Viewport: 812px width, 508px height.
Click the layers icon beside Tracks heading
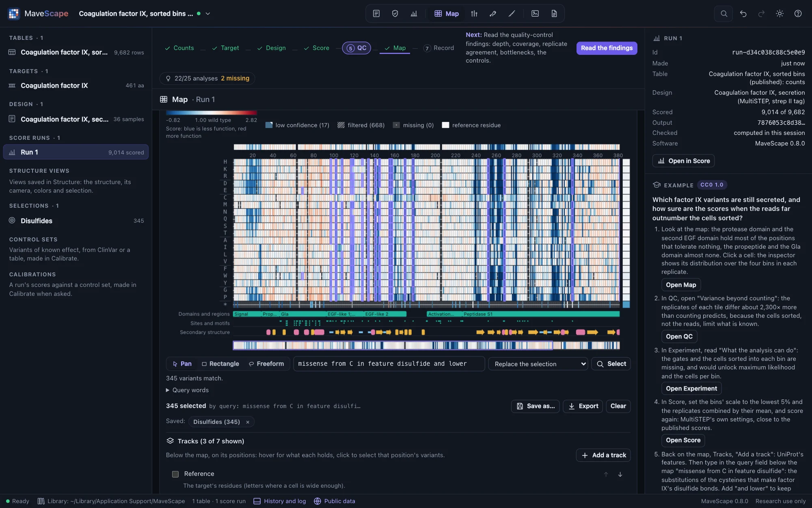tap(170, 441)
